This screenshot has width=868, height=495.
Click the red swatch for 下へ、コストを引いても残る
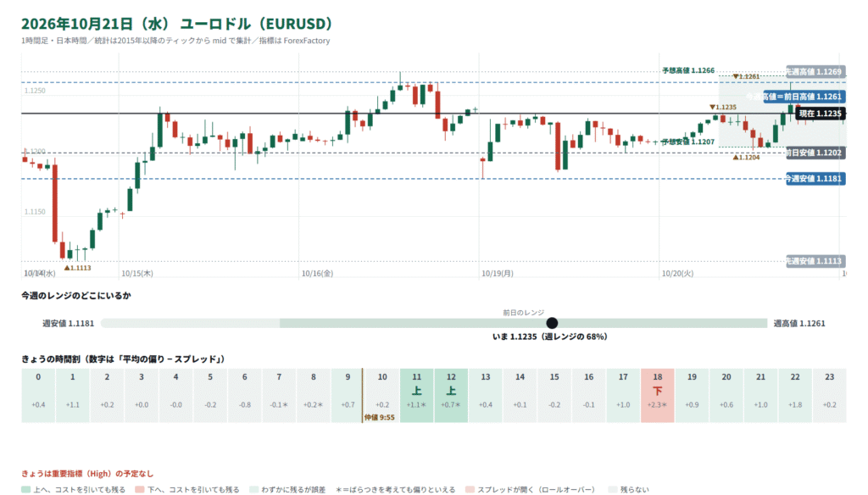(x=140, y=489)
